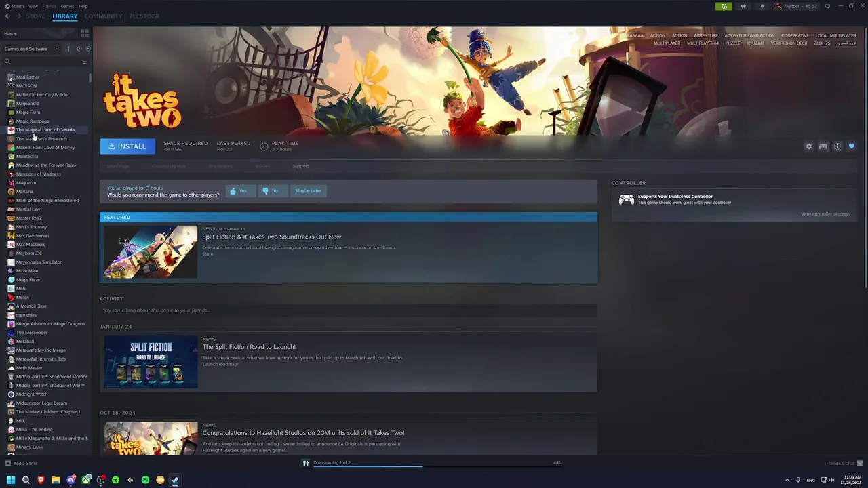Go back with the back arrow
Image resolution: width=868 pixels, height=488 pixels.
tap(7, 16)
